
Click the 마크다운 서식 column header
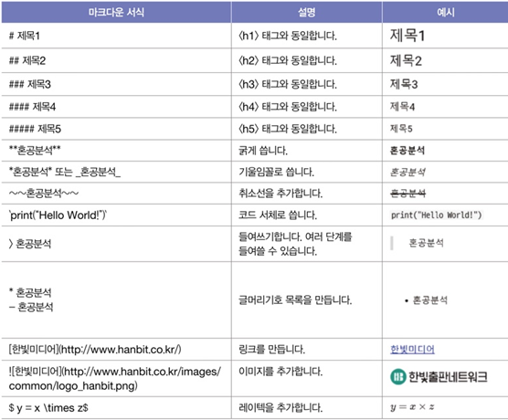point(116,12)
